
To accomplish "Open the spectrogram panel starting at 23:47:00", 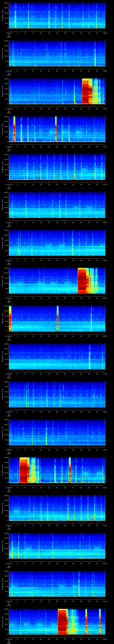I will click(57, 394).
